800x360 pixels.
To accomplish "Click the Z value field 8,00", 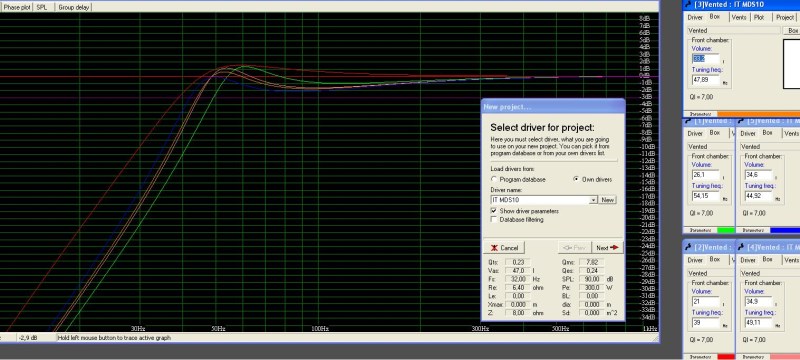I will click(518, 313).
